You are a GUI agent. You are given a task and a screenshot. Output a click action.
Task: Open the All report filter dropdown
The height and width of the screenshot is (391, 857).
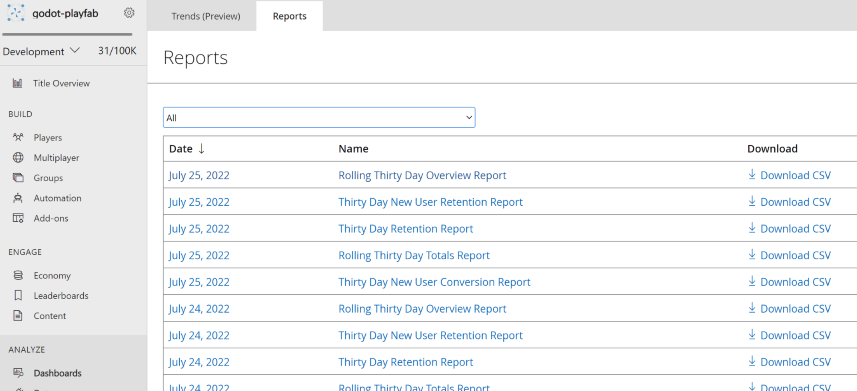click(319, 118)
